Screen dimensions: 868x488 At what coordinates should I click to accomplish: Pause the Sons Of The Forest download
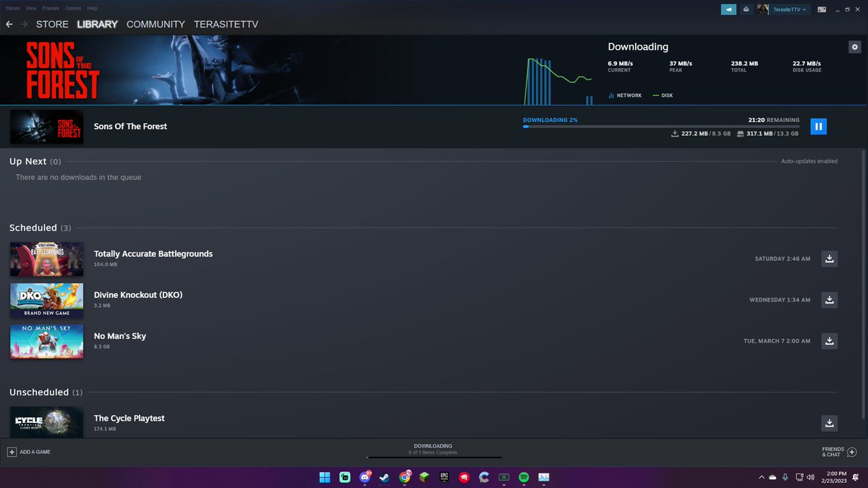coord(818,127)
